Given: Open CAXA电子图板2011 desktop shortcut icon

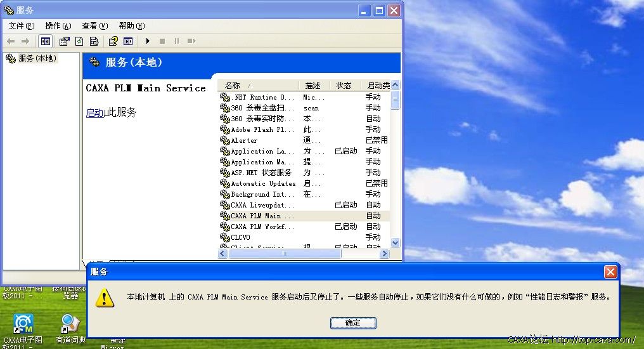Looking at the screenshot, I should point(23,324).
